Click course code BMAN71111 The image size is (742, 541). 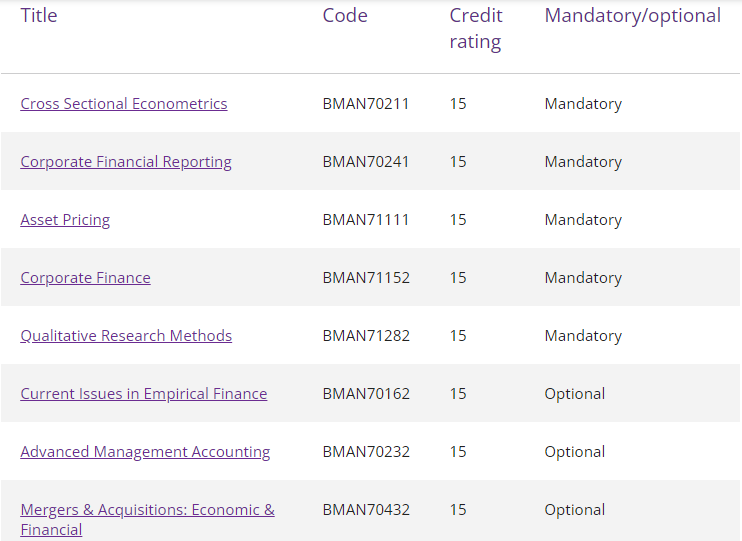(x=366, y=220)
